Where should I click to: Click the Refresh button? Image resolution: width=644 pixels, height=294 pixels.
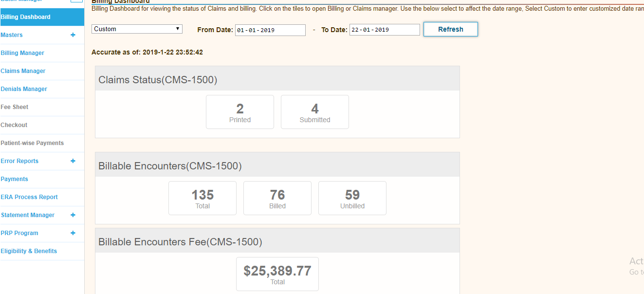(450, 29)
